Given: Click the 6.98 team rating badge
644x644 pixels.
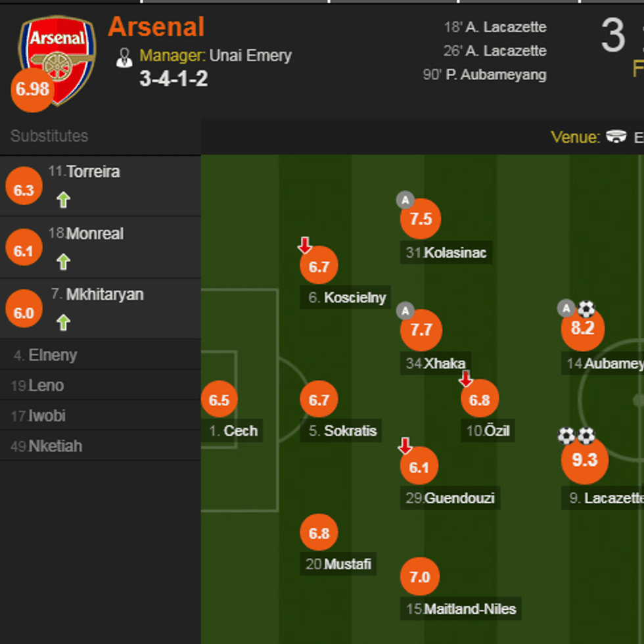Looking at the screenshot, I should click(32, 90).
